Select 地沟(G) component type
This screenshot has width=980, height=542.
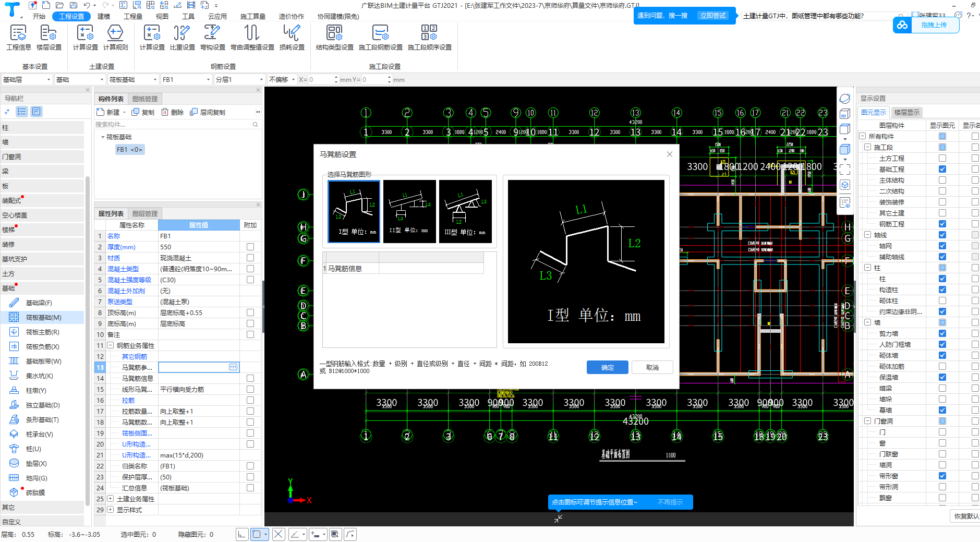pyautogui.click(x=37, y=478)
